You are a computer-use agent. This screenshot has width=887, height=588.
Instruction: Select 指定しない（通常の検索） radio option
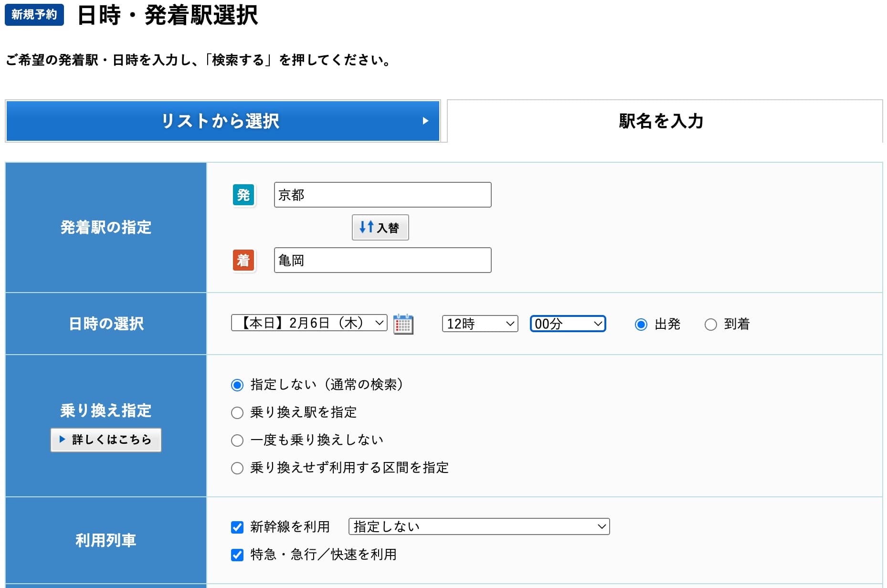tap(237, 385)
